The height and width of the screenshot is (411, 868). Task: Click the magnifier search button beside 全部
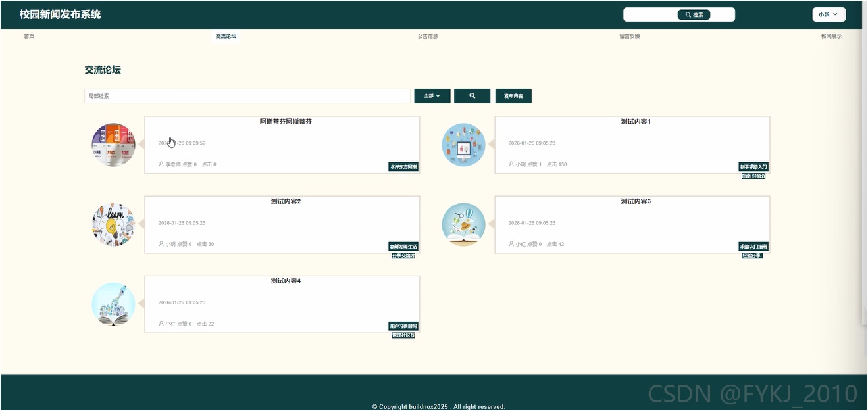472,96
